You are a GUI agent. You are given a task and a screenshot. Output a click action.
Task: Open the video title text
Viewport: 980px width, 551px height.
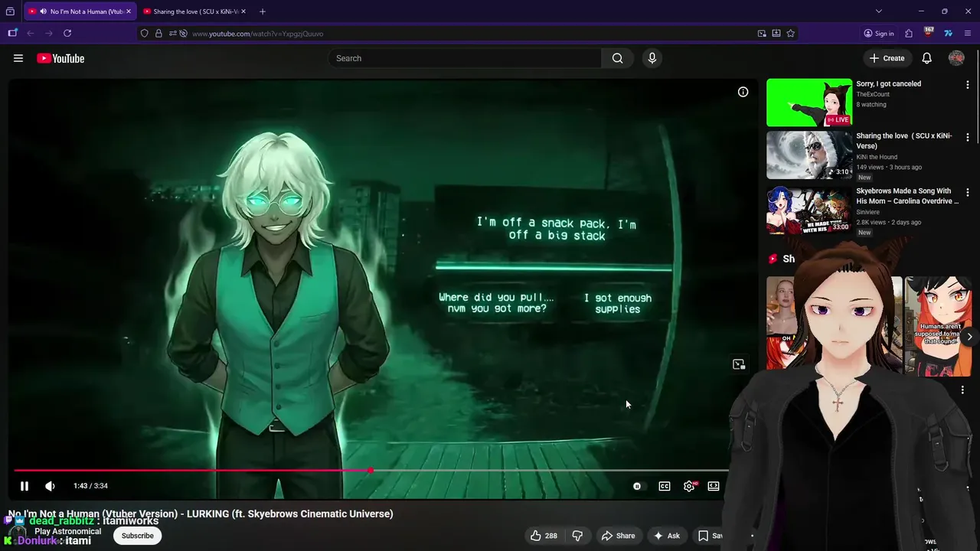coord(201,514)
